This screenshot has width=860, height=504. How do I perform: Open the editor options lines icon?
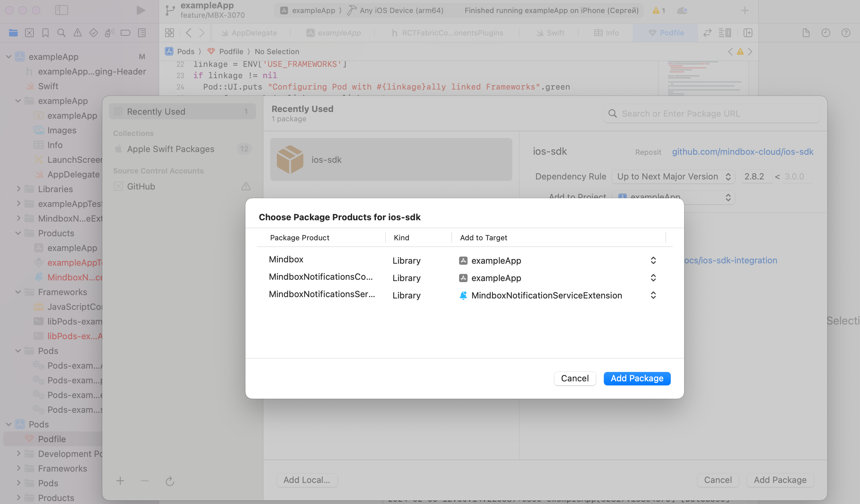725,33
